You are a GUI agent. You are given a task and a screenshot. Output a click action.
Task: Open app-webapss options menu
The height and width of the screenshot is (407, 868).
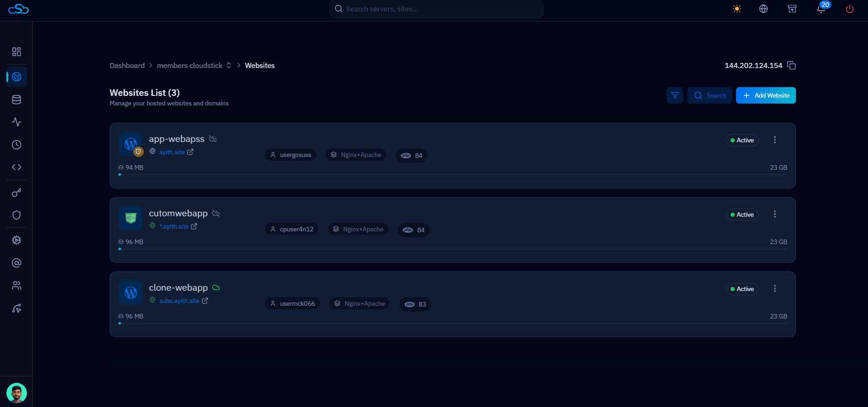775,140
